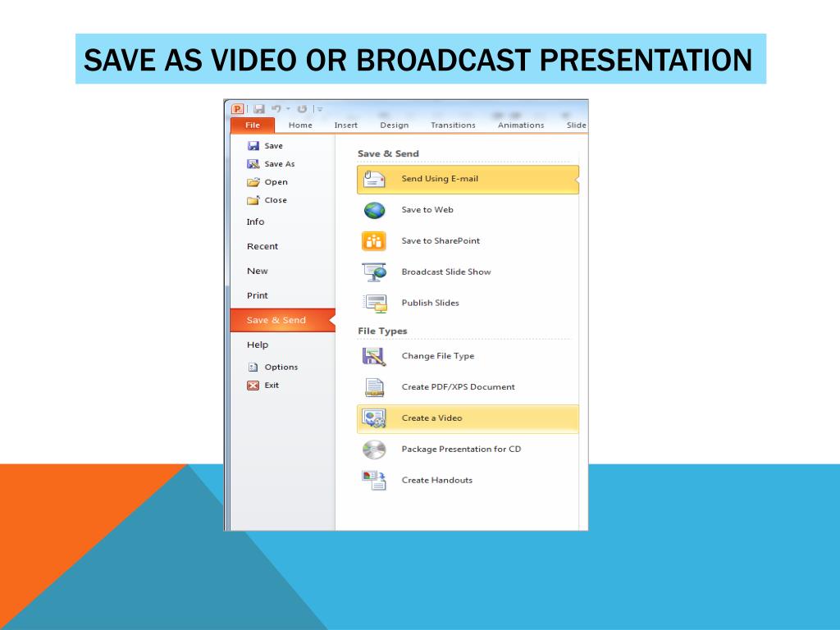Image resolution: width=840 pixels, height=630 pixels.
Task: Click the Exit text in sidebar
Action: click(272, 386)
